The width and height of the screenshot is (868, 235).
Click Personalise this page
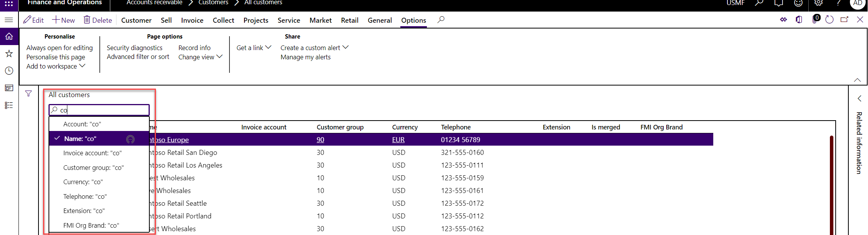pyautogui.click(x=56, y=57)
